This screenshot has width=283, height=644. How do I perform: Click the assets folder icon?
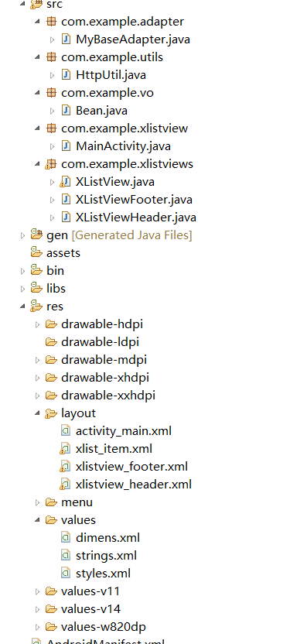pyautogui.click(x=36, y=252)
